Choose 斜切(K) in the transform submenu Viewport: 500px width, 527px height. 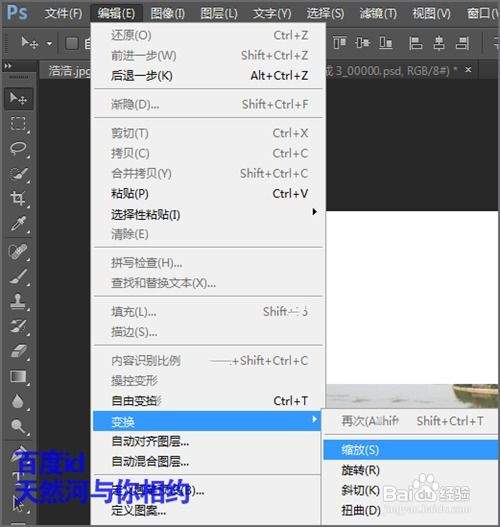pyautogui.click(x=411, y=490)
